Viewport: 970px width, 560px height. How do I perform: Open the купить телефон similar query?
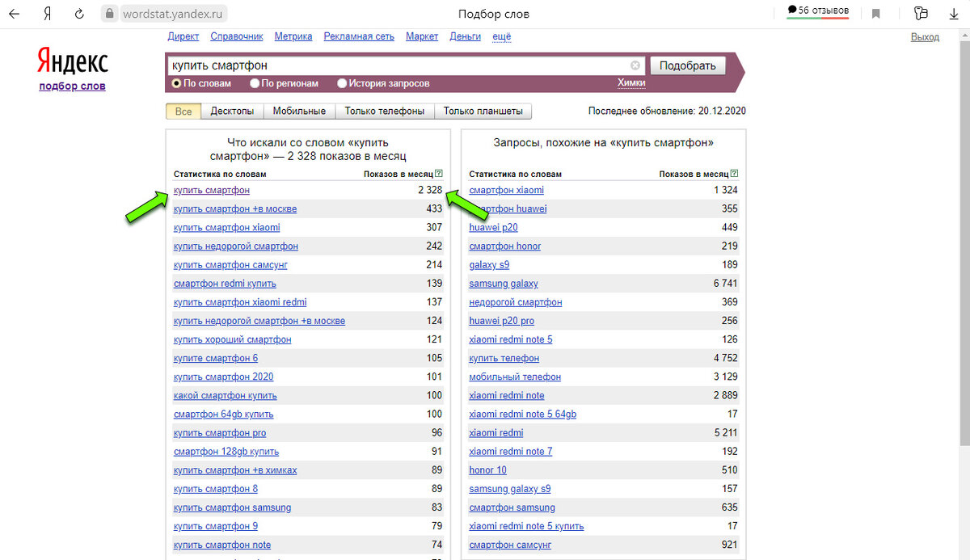504,358
